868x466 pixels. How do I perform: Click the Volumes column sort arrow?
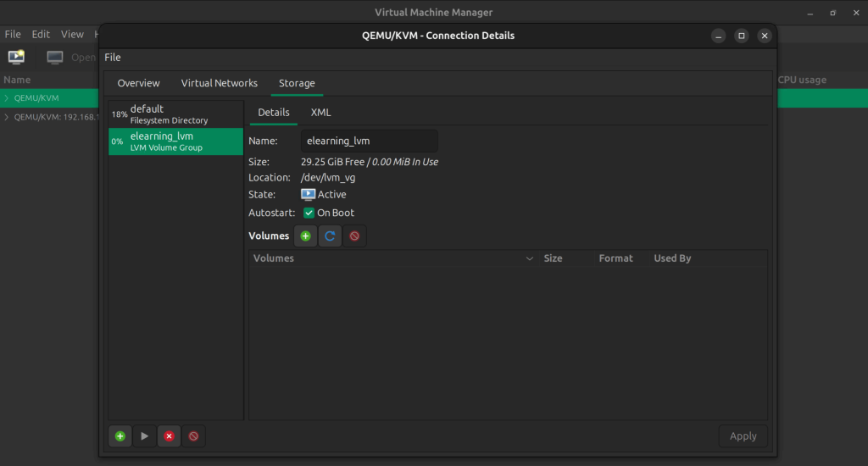[x=529, y=258]
